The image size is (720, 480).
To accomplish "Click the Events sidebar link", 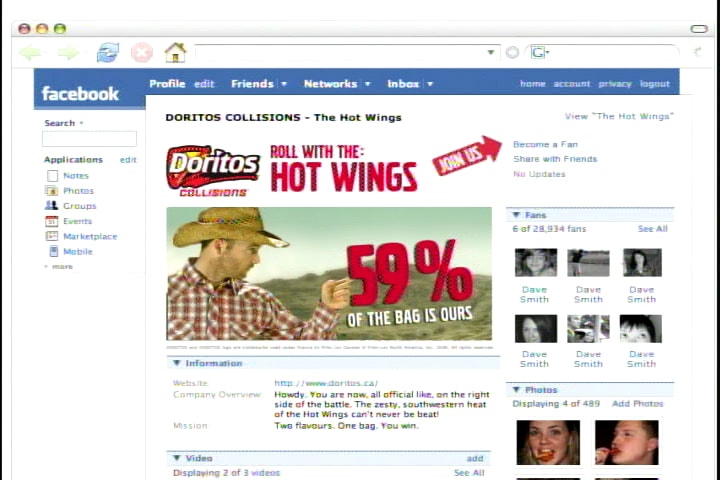I will [78, 221].
